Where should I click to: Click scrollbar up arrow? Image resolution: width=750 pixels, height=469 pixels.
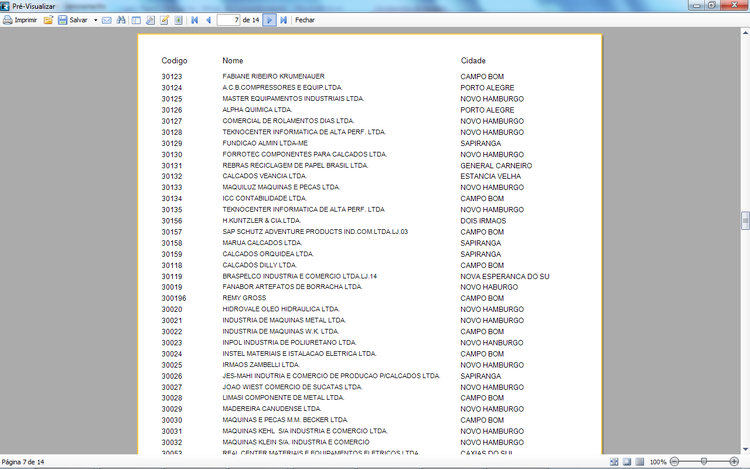(745, 33)
